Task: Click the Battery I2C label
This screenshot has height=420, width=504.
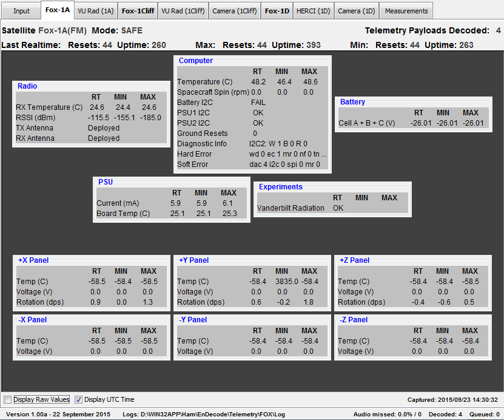Action: [195, 102]
